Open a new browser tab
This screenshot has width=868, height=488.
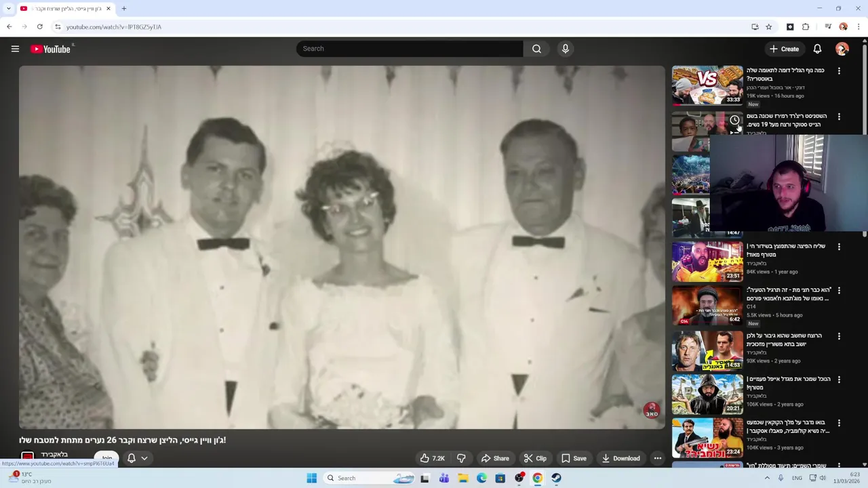coord(124,9)
